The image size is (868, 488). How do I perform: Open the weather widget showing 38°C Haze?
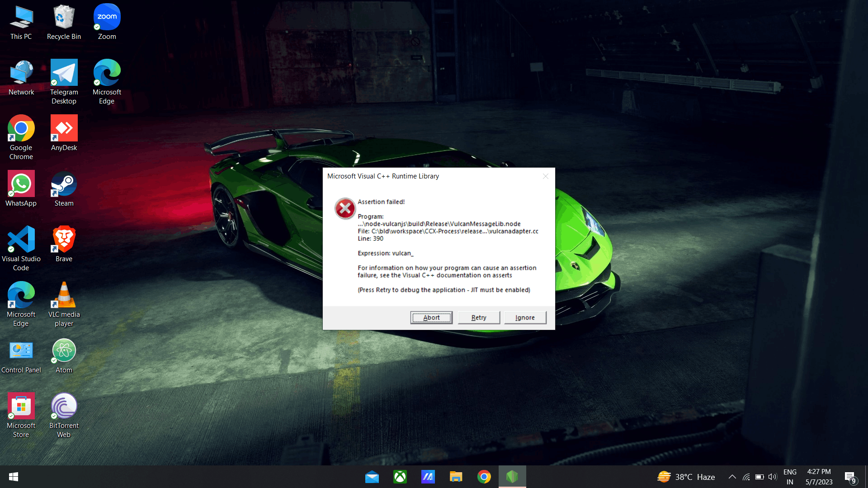686,477
